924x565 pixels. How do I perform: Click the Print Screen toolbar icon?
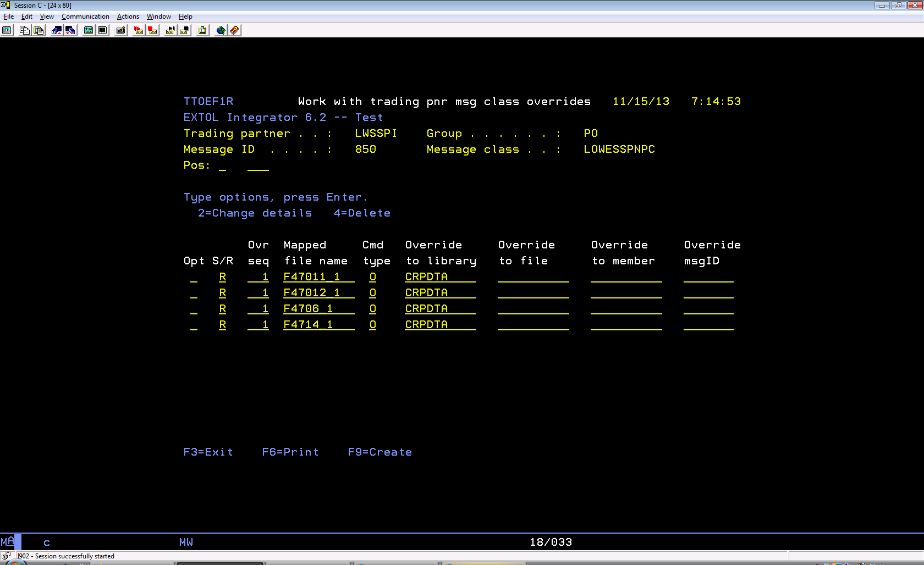coord(7,30)
